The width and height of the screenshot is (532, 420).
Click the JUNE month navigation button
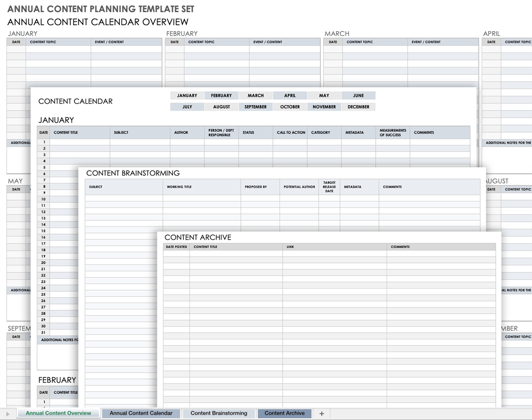(x=358, y=96)
